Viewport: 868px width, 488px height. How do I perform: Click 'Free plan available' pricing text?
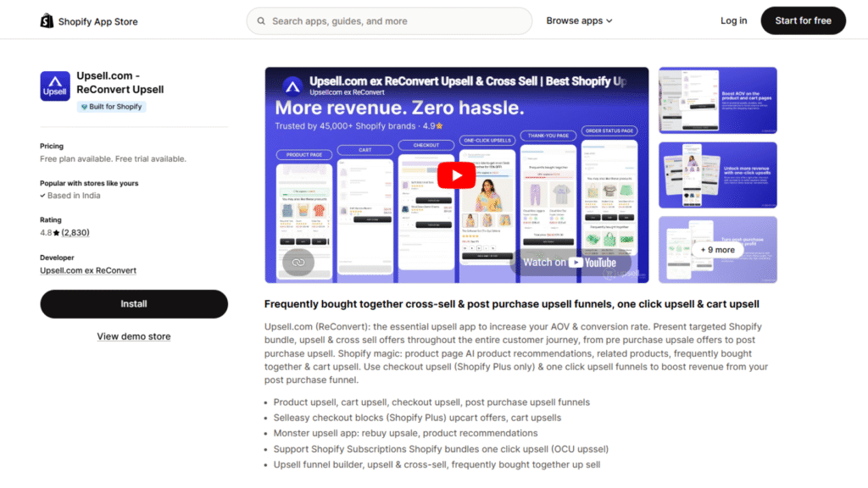click(x=113, y=158)
